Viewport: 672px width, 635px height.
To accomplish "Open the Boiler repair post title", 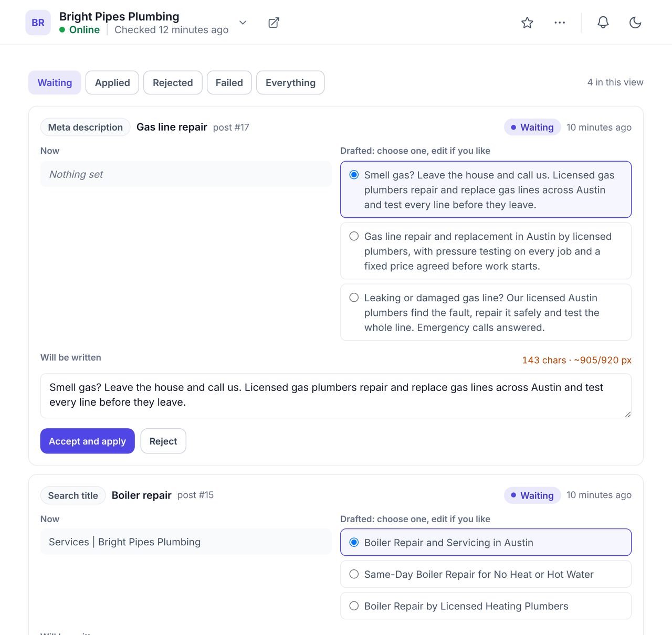I will [x=142, y=495].
